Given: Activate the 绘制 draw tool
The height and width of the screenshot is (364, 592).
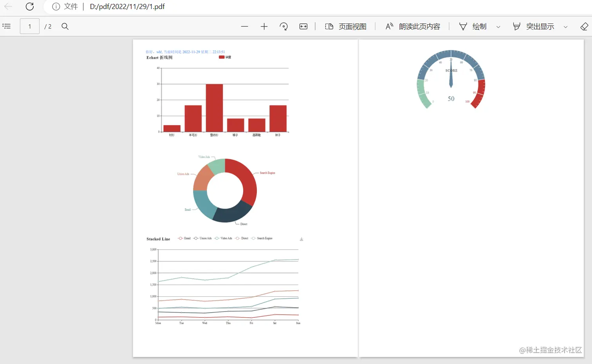Looking at the screenshot, I should (x=473, y=26).
